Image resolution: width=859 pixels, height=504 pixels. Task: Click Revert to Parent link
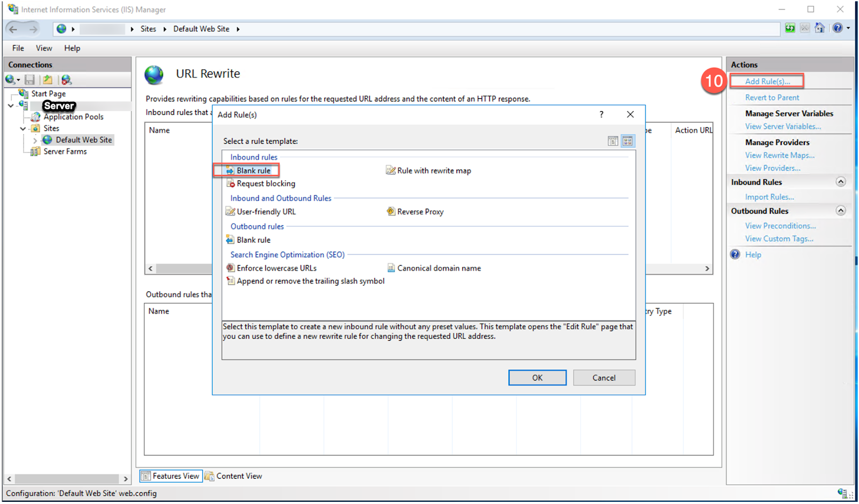pos(772,98)
